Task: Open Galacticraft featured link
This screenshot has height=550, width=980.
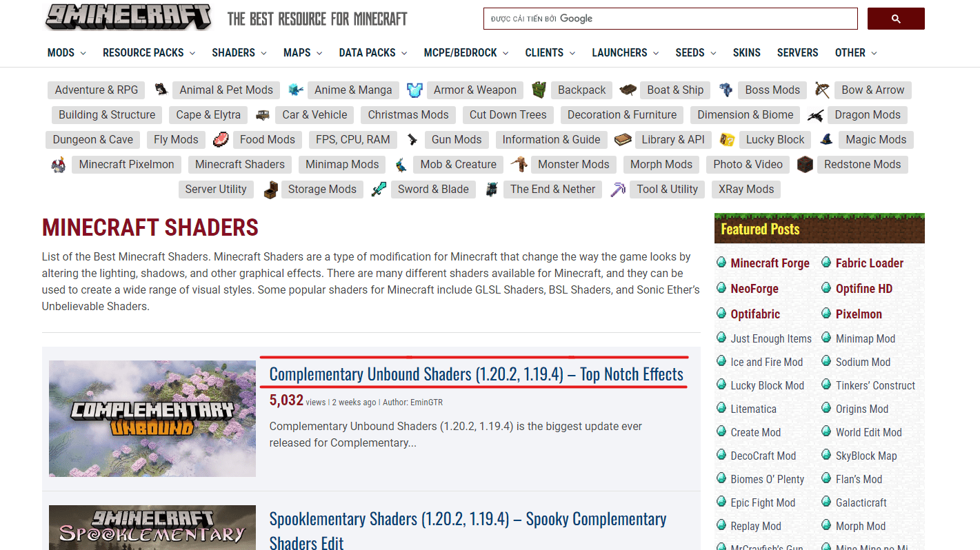Action: 861,502
